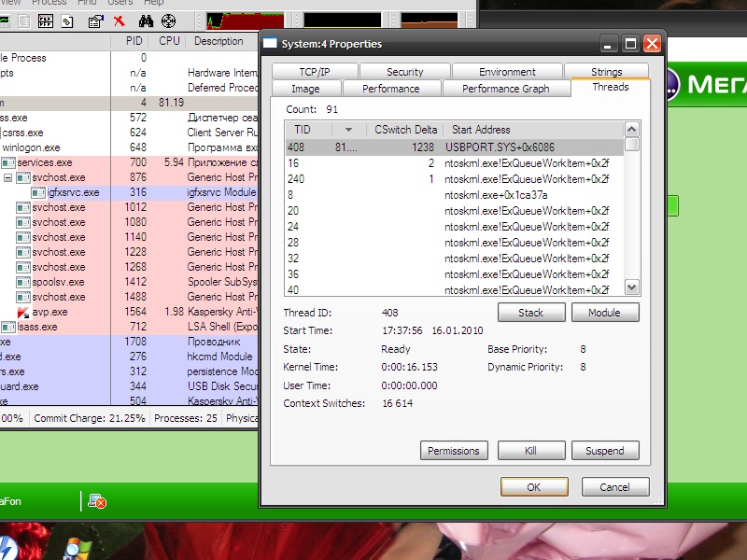
Task: Click the spoolsv.exe process icon
Action: (22, 283)
